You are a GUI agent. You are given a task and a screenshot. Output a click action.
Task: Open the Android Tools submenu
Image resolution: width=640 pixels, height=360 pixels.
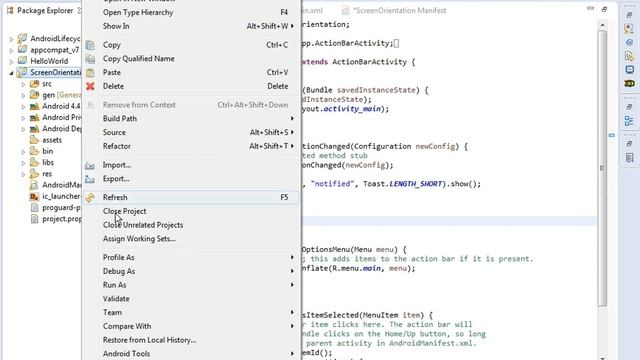(x=191, y=353)
